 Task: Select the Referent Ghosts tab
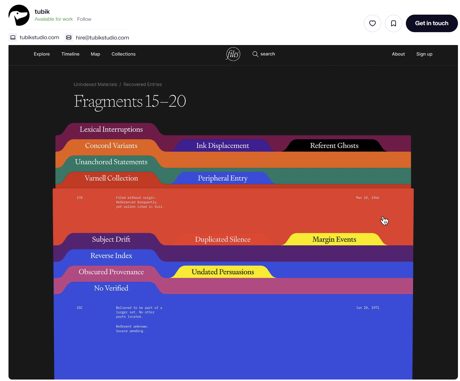point(334,146)
